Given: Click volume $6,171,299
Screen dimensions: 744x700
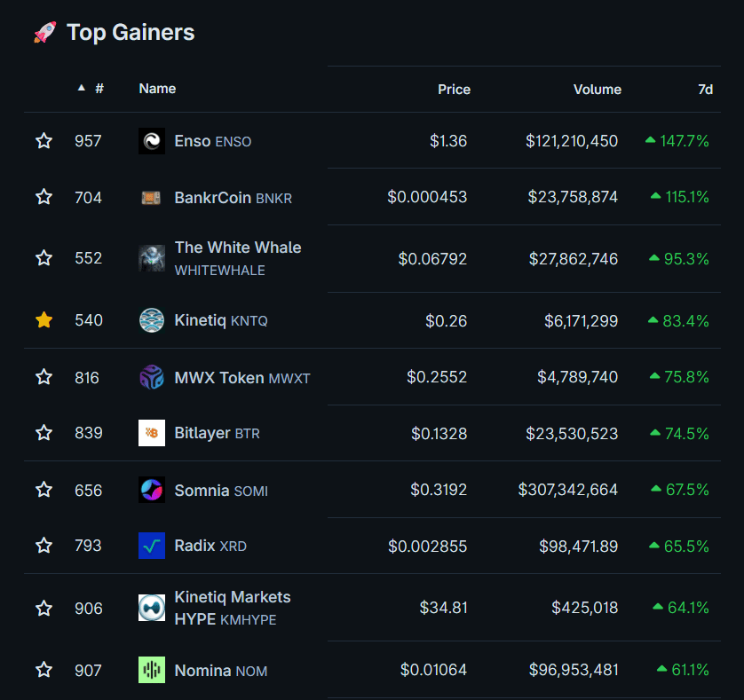Looking at the screenshot, I should (x=581, y=320).
